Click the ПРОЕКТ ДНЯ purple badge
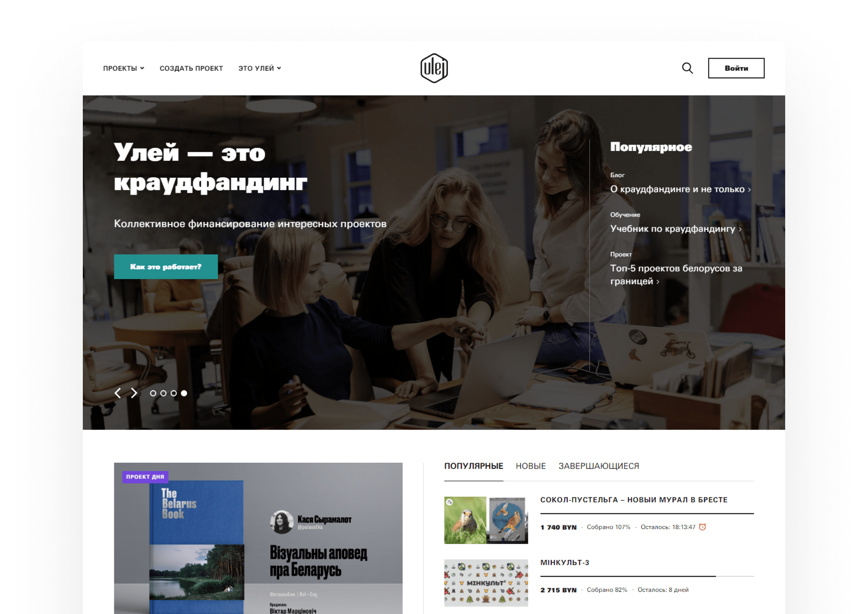The height and width of the screenshot is (614, 868). 145,477
